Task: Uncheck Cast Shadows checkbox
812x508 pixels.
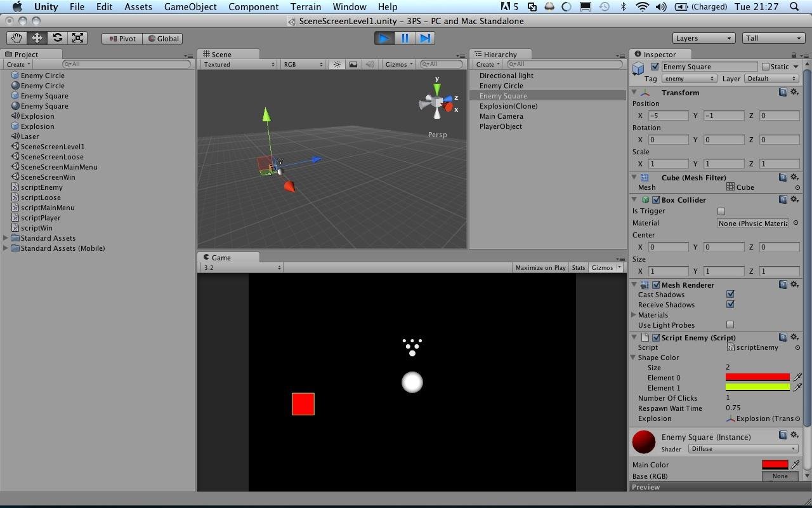Action: [x=730, y=295]
